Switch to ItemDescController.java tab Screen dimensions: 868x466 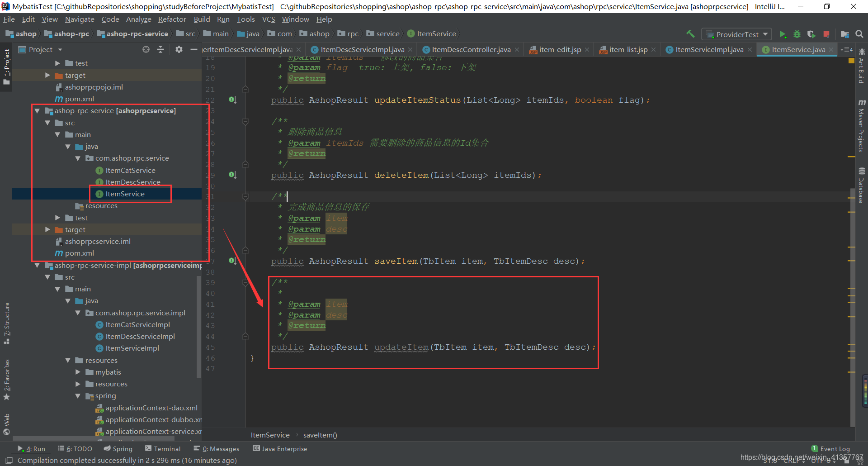pyautogui.click(x=471, y=50)
